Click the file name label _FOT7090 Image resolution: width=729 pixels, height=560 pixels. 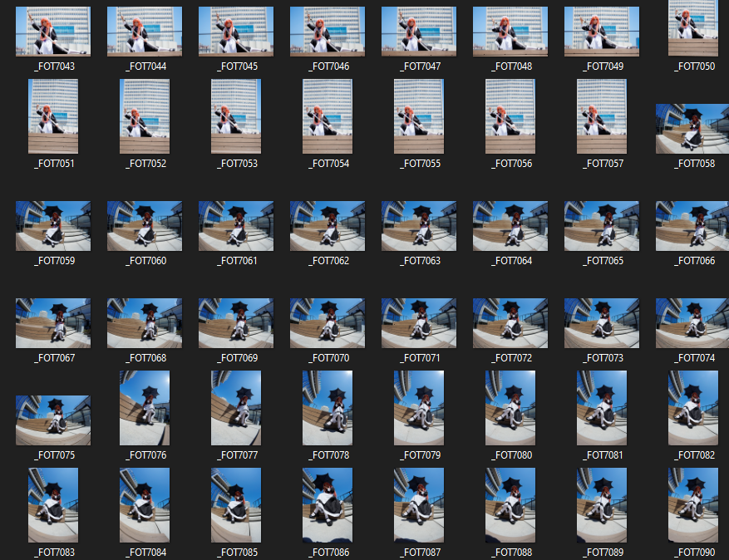695,552
